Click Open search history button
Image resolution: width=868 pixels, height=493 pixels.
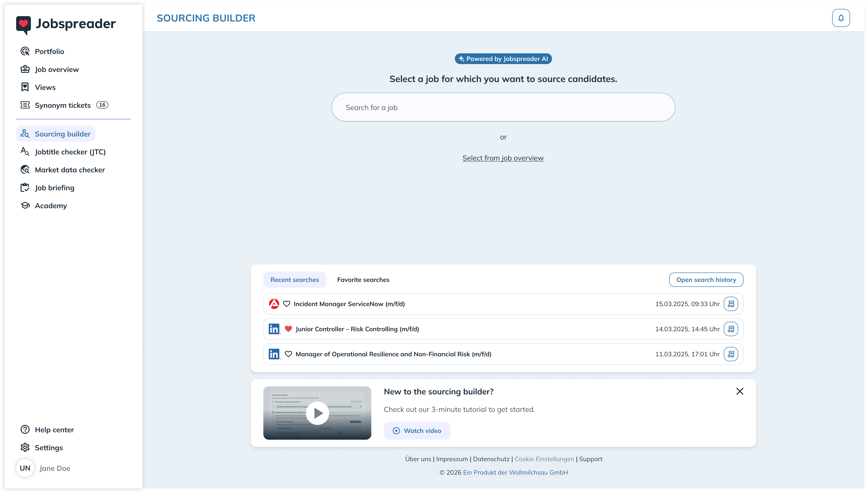(706, 280)
